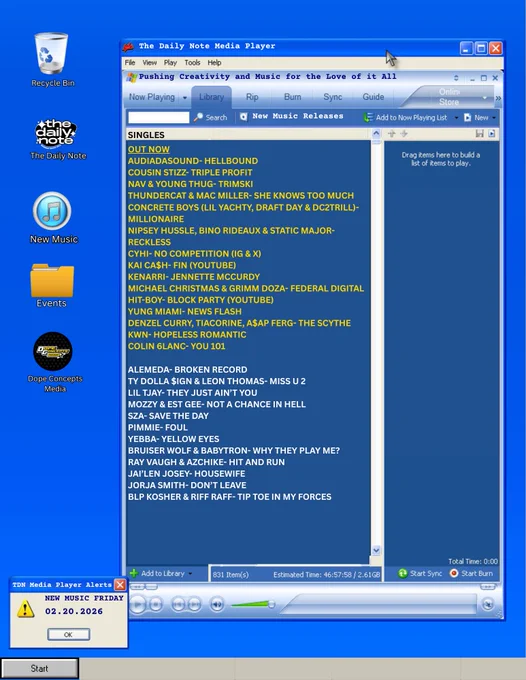Select 'SZA- SAVE THE DAY' in the list
This screenshot has height=680, width=526.
168,416
